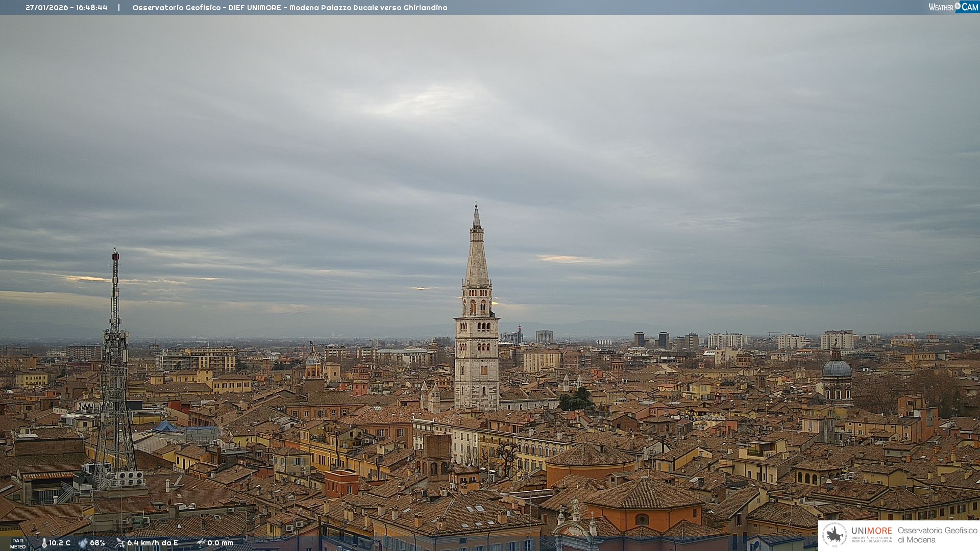
Task: Click the WeatherCam logo
Action: pos(953,7)
